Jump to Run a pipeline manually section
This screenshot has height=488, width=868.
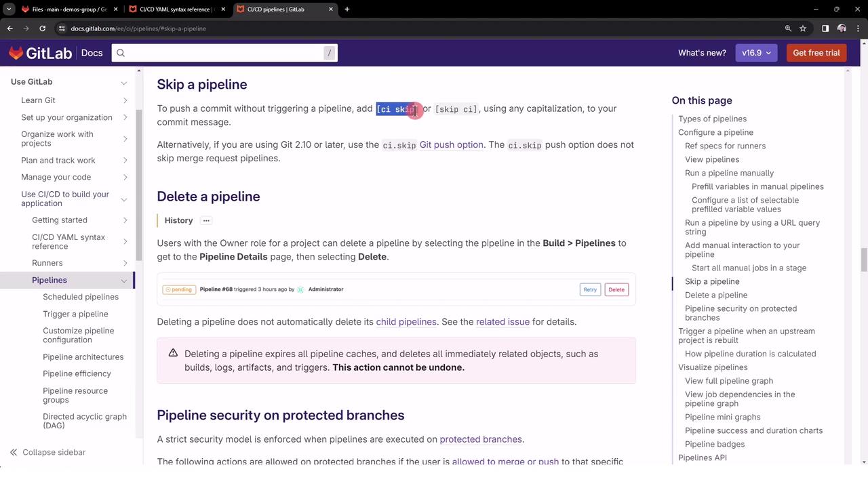[729, 173]
